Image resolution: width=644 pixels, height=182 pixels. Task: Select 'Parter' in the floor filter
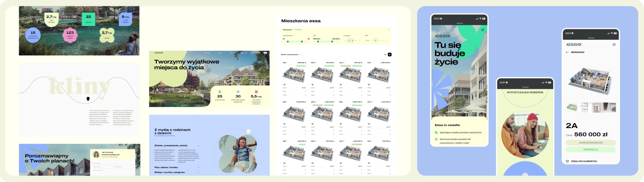click(x=367, y=40)
